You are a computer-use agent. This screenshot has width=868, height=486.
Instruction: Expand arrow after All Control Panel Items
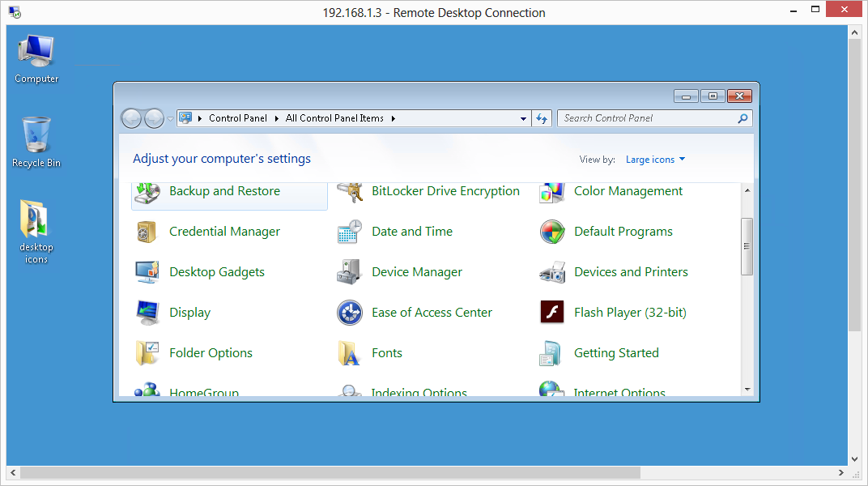[393, 118]
